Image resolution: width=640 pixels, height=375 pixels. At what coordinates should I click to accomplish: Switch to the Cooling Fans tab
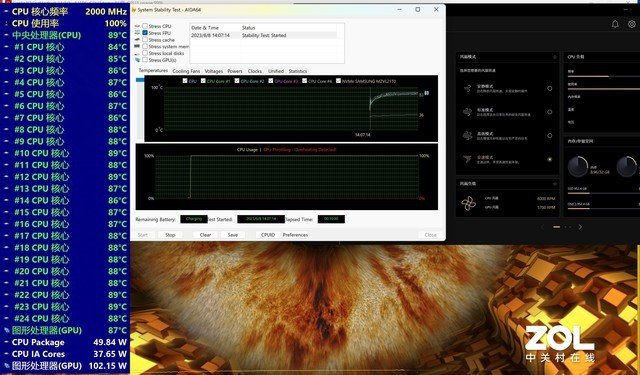[x=186, y=71]
